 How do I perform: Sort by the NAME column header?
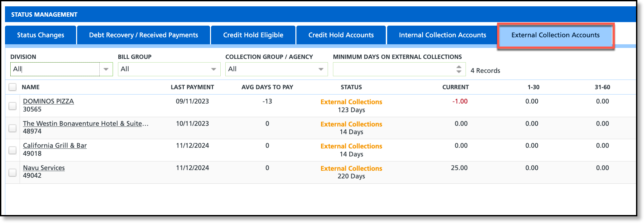(x=31, y=87)
